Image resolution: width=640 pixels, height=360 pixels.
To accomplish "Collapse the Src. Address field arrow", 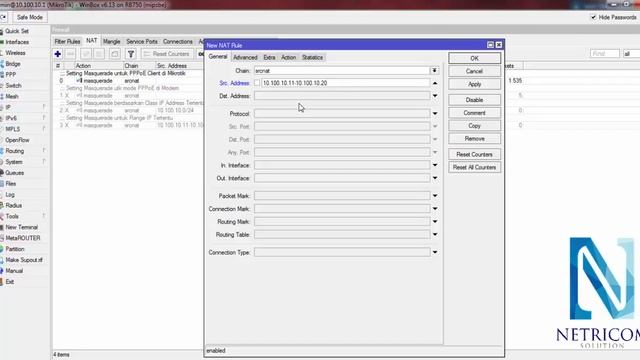I will [x=435, y=83].
